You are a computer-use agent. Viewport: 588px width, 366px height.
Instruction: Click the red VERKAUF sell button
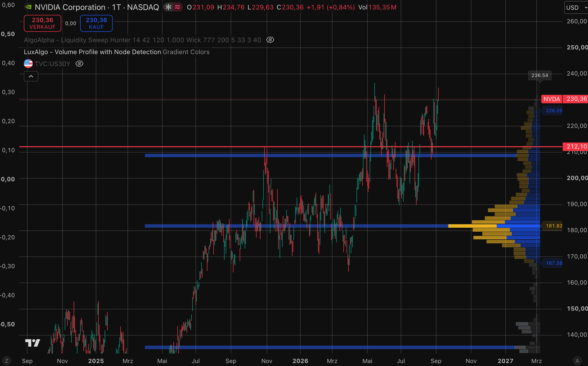click(x=42, y=23)
